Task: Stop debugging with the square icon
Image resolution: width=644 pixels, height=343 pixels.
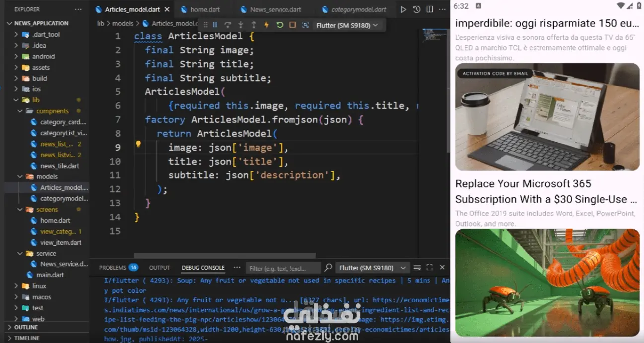Action: [x=292, y=25]
